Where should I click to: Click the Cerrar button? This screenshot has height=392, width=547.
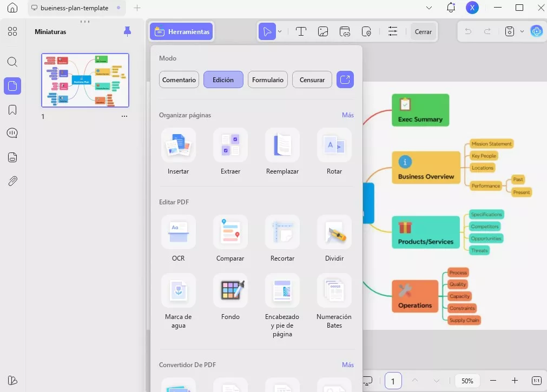[x=423, y=31]
